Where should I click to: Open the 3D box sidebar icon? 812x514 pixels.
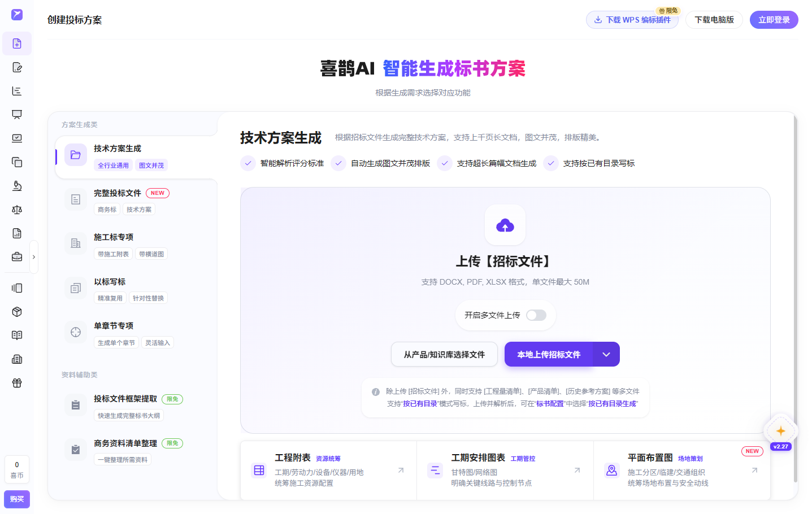(17, 312)
